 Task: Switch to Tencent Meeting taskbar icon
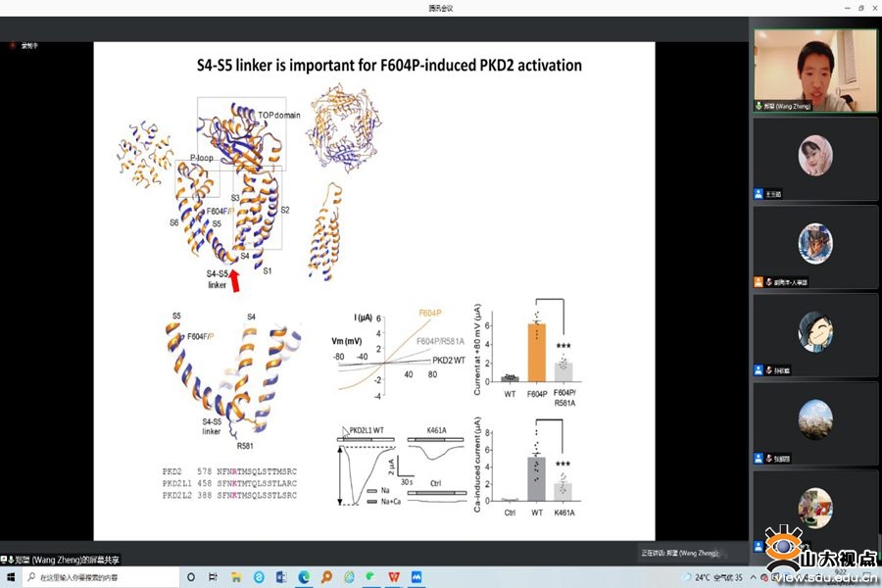pyautogui.click(x=416, y=577)
